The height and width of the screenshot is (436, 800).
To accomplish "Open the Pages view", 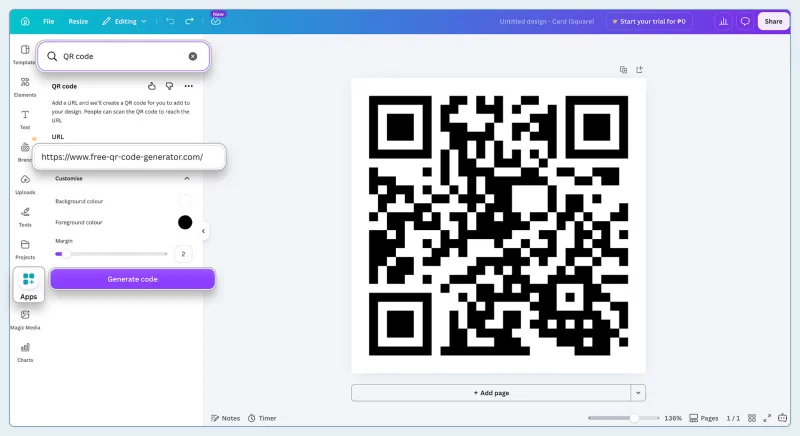I will tap(704, 418).
